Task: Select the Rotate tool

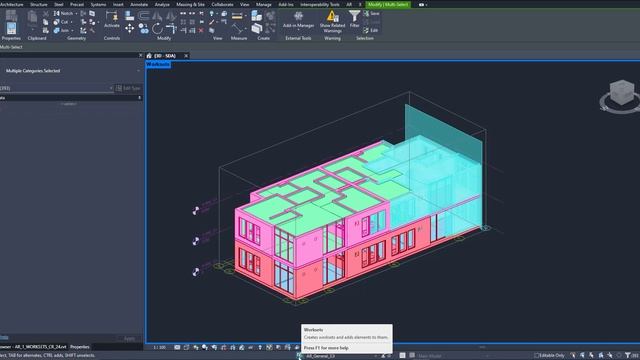Action: (x=157, y=29)
